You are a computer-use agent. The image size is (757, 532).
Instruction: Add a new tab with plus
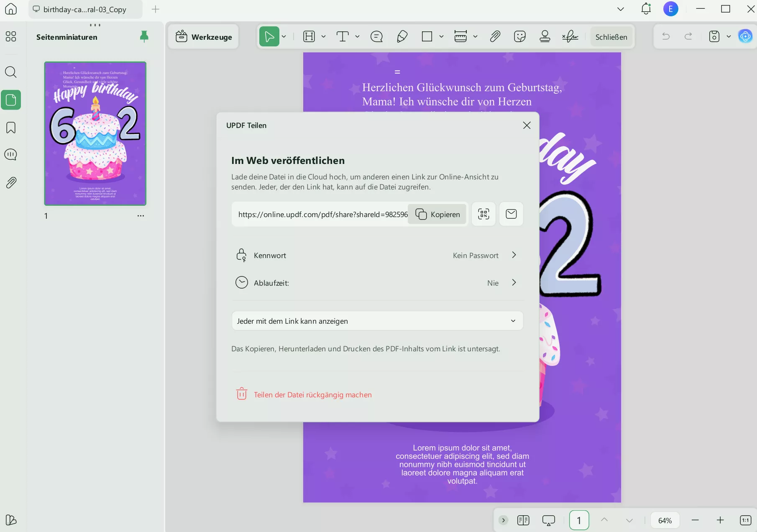(x=156, y=9)
